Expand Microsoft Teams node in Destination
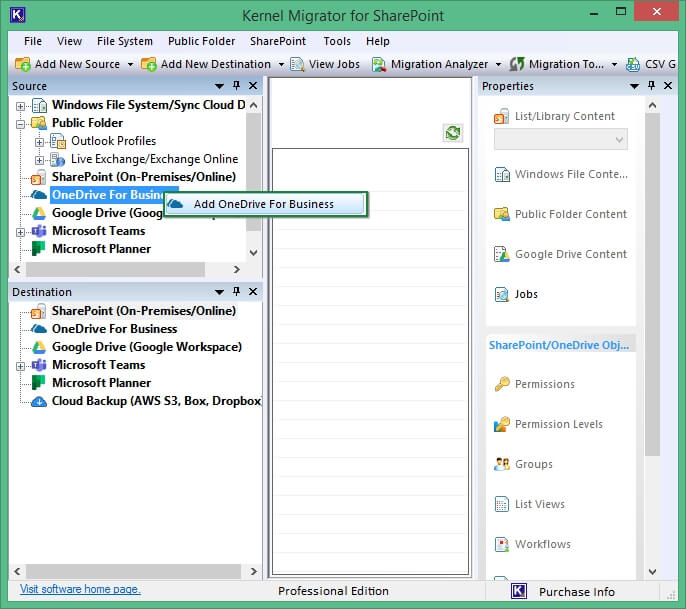This screenshot has height=609, width=686. (x=20, y=366)
